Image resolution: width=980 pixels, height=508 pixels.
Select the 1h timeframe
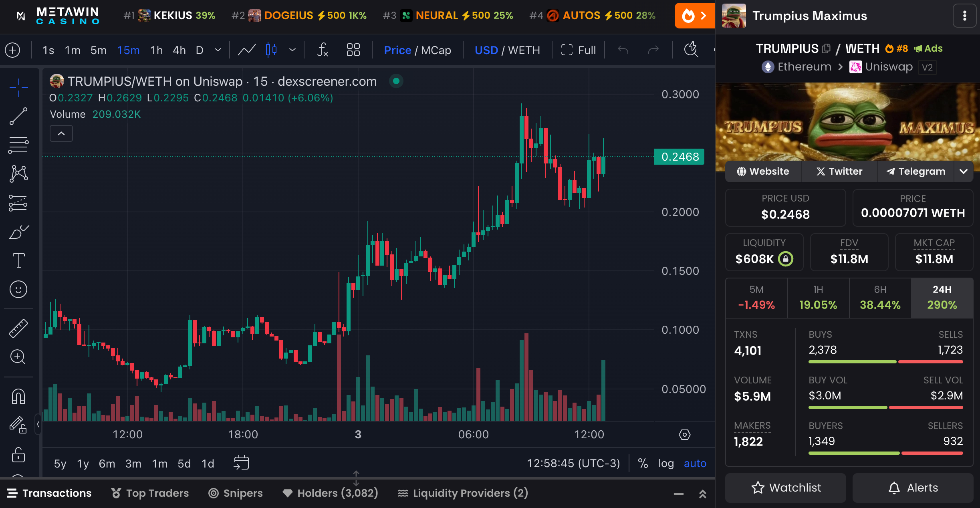156,50
